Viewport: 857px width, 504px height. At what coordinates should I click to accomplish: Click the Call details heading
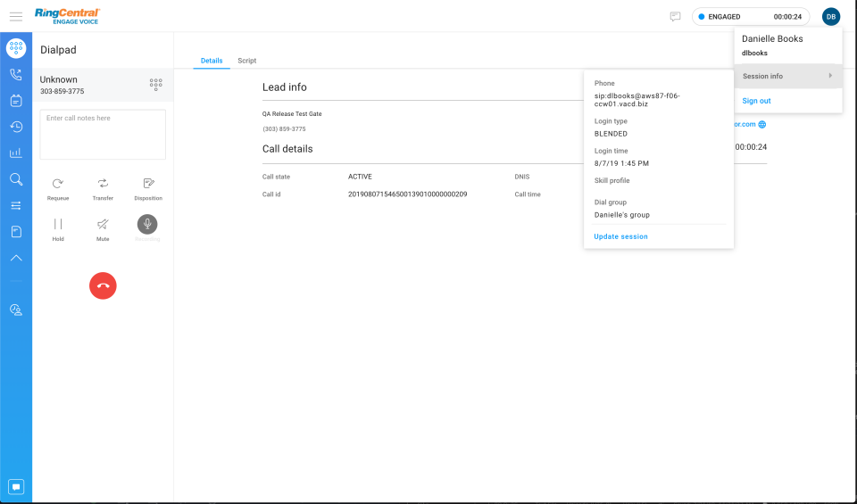(287, 149)
